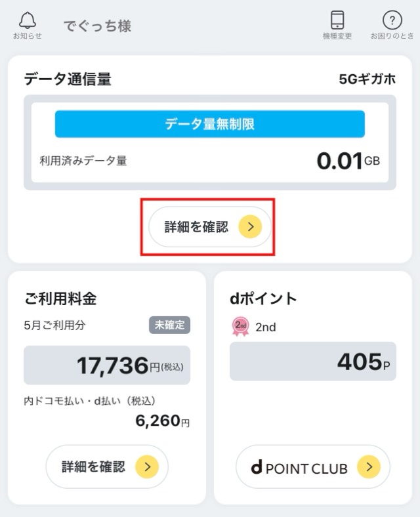This screenshot has width=420, height=517.
Task: Tap the でぐっち様 account name
Action: (x=97, y=26)
